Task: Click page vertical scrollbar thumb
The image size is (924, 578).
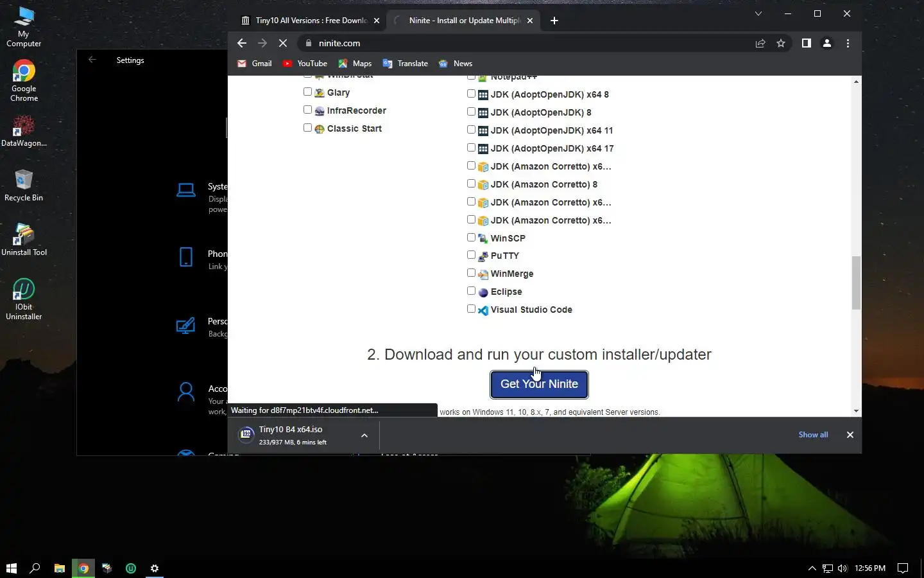Action: 856,283
